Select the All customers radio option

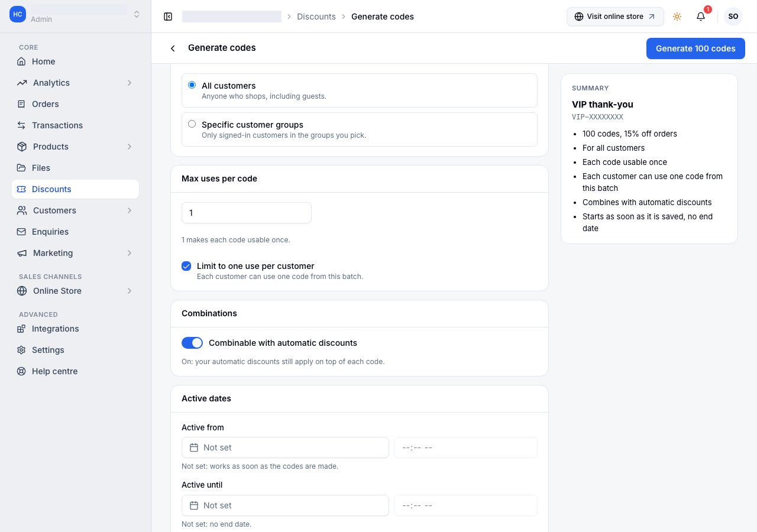tap(192, 85)
